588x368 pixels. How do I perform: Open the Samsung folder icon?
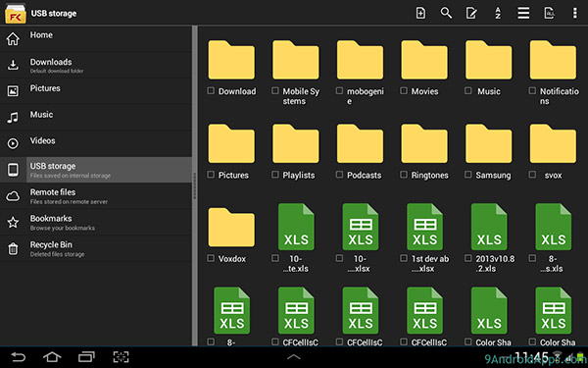pyautogui.click(x=489, y=143)
